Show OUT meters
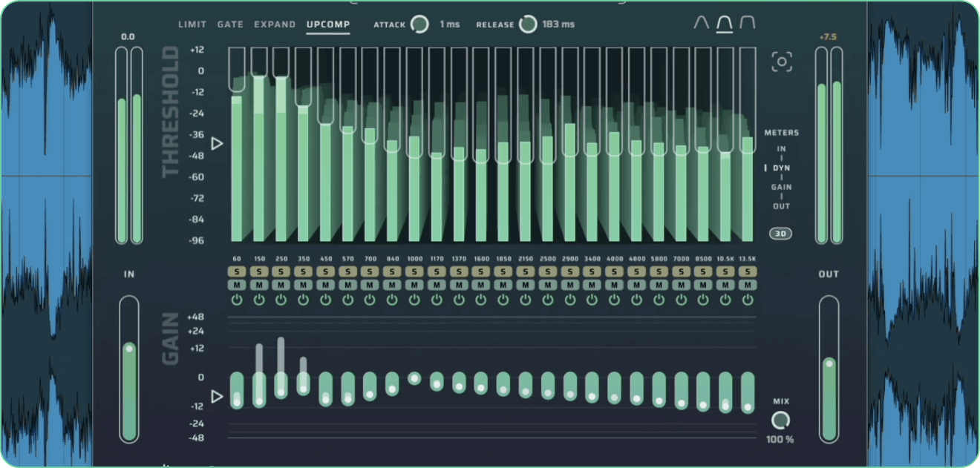The image size is (980, 468). pyautogui.click(x=781, y=206)
